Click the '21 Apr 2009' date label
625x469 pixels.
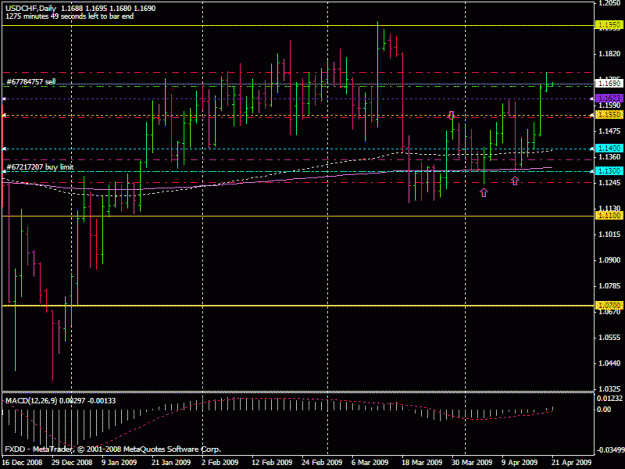pyautogui.click(x=571, y=462)
